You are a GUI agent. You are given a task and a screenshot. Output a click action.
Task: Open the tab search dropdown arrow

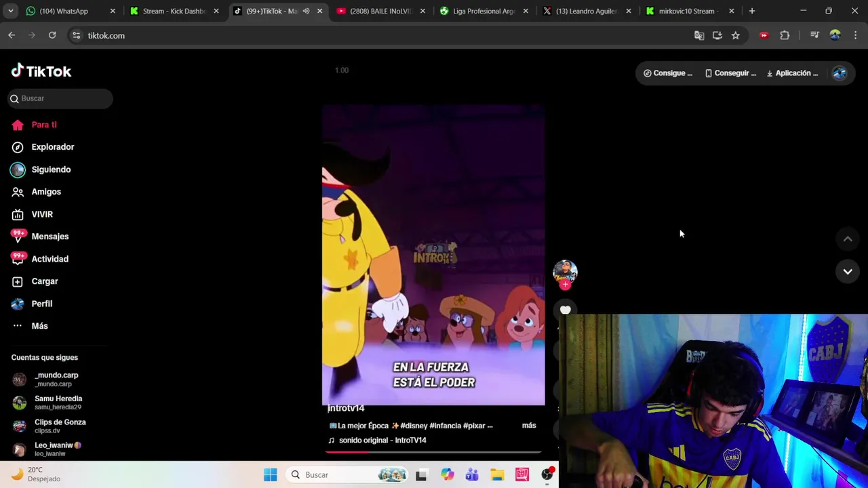click(x=10, y=11)
